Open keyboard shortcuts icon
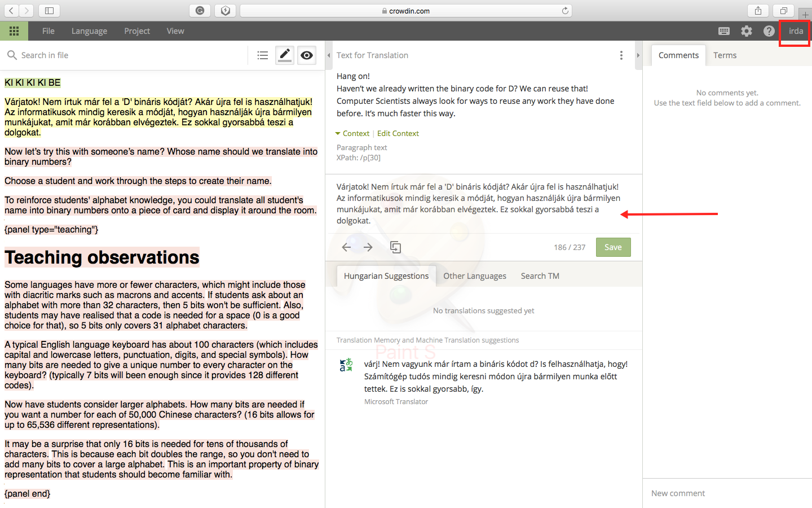Image resolution: width=812 pixels, height=508 pixels. coord(724,31)
